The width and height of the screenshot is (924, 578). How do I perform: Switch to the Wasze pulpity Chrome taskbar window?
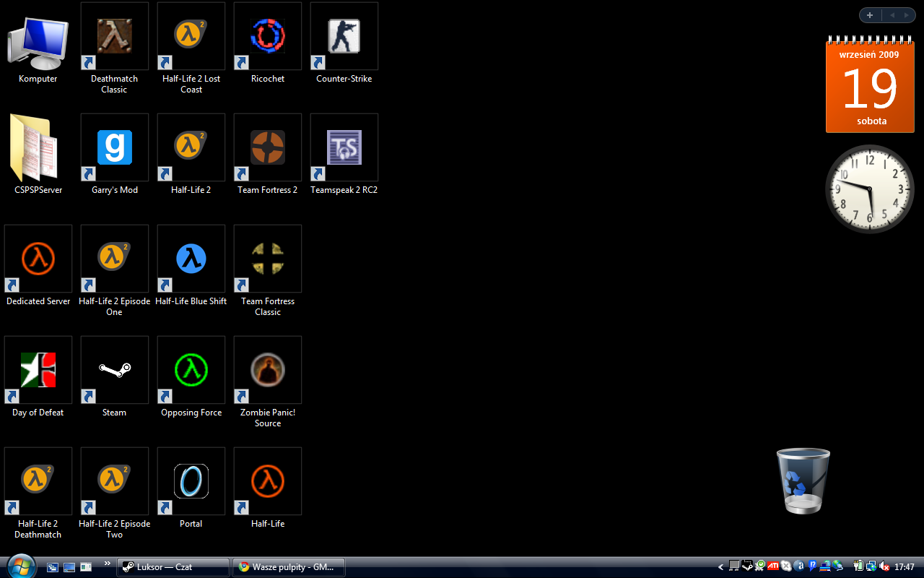coord(289,567)
